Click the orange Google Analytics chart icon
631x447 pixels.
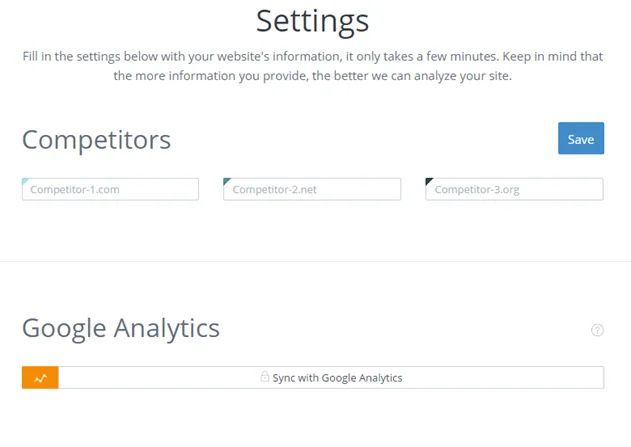pos(40,377)
